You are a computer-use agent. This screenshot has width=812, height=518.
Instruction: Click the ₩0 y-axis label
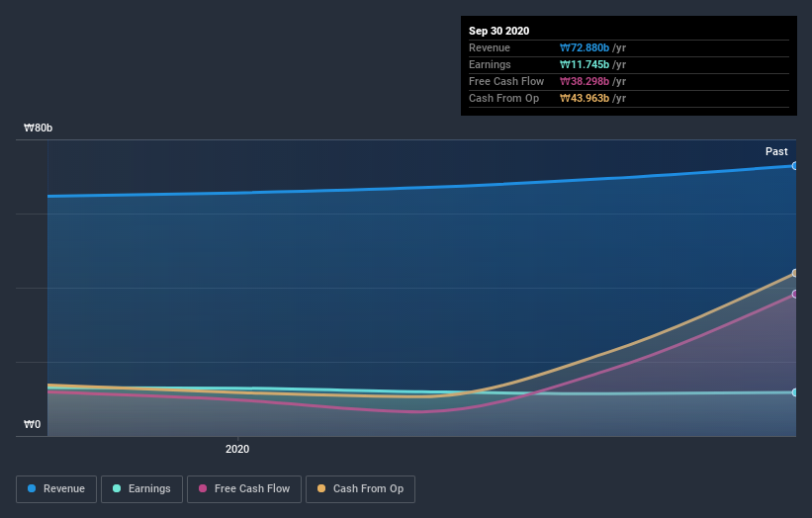tap(32, 424)
